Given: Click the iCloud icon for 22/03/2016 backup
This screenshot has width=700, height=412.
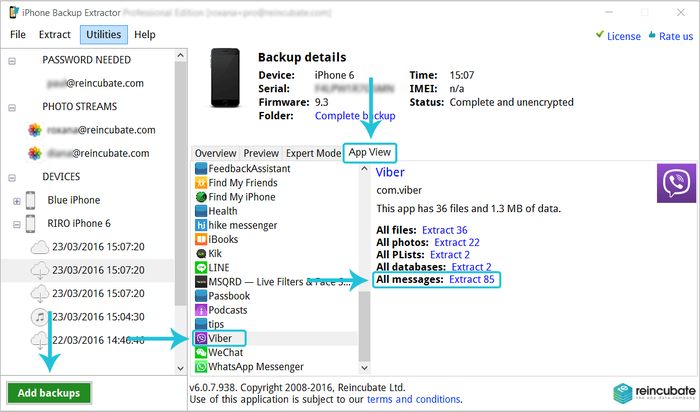Looking at the screenshot, I should coord(40,341).
